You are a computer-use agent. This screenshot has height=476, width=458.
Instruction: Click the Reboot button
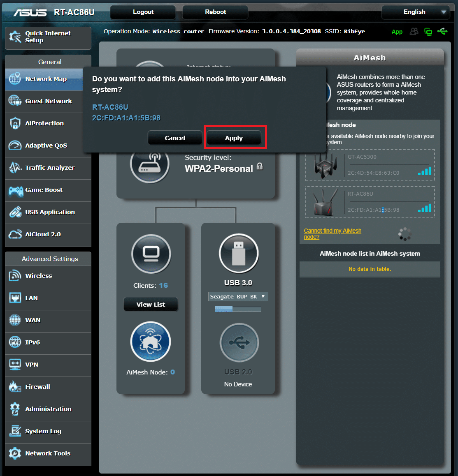coord(215,12)
